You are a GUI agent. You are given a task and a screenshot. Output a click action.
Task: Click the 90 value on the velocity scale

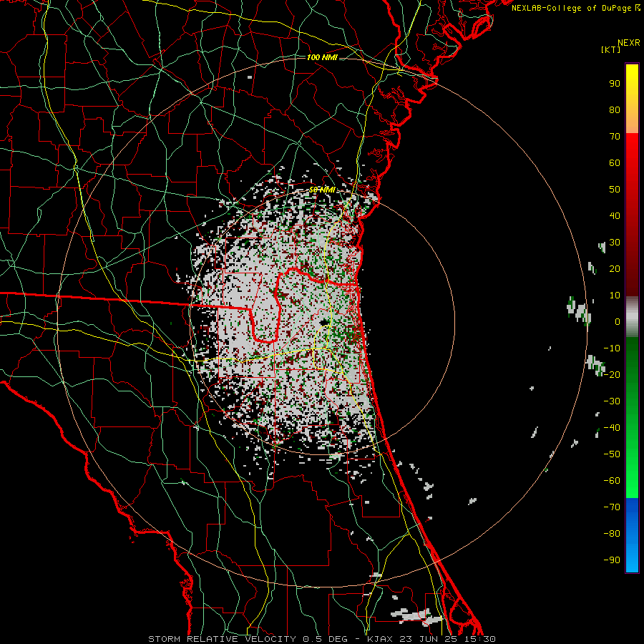click(615, 84)
